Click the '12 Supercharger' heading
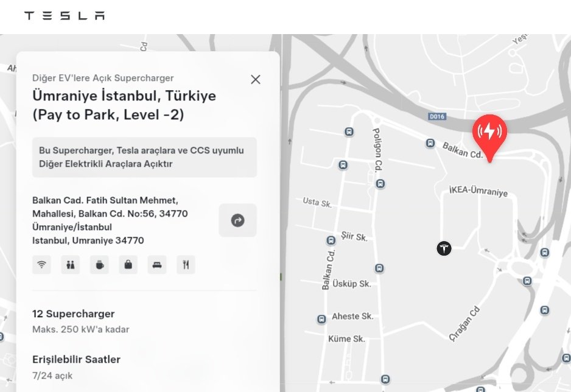Viewport: 571px width, 392px height. coord(74,313)
